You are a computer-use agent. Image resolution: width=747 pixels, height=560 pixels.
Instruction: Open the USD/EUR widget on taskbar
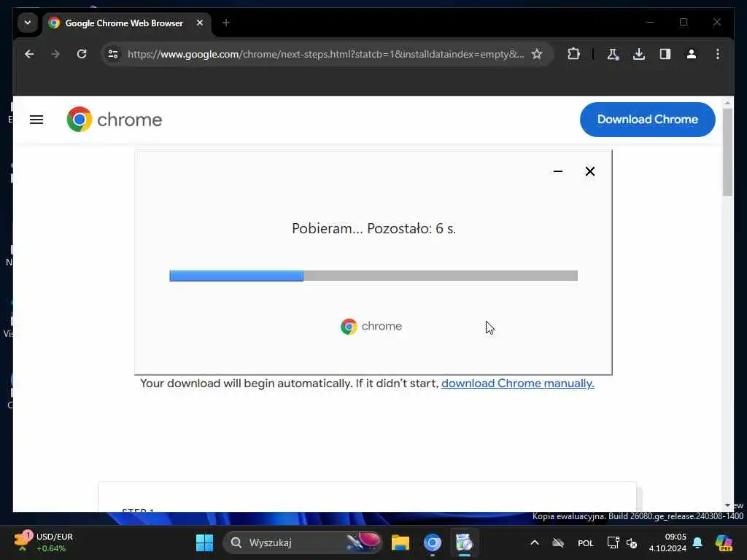point(44,542)
